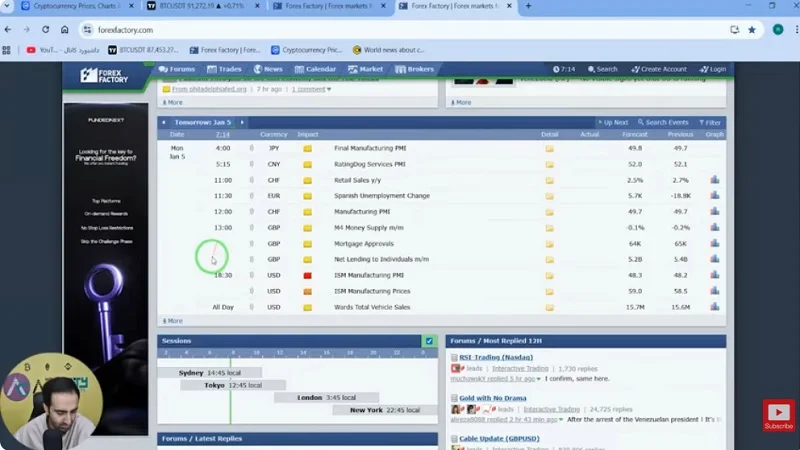Open reply dropdown on RSI Trading thread

pyautogui.click(x=539, y=379)
